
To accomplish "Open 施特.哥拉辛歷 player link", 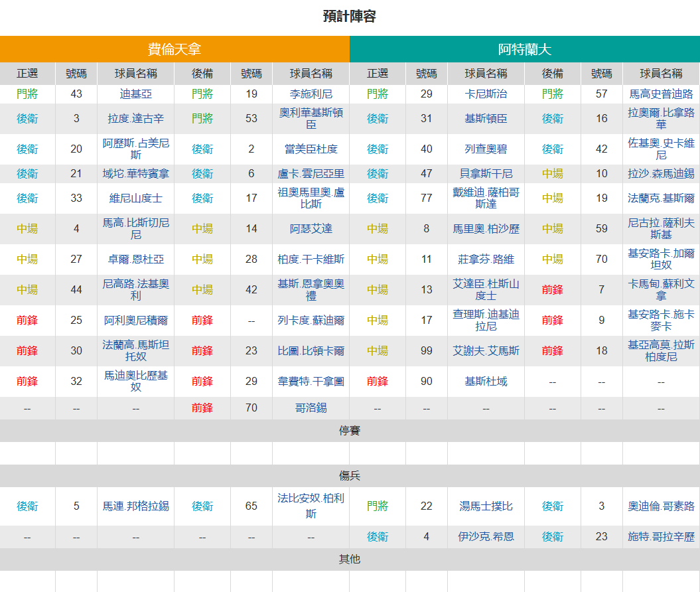I will (x=661, y=537).
